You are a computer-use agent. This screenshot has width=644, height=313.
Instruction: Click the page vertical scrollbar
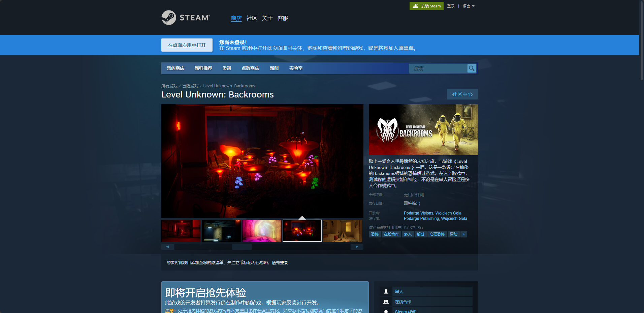click(x=642, y=40)
